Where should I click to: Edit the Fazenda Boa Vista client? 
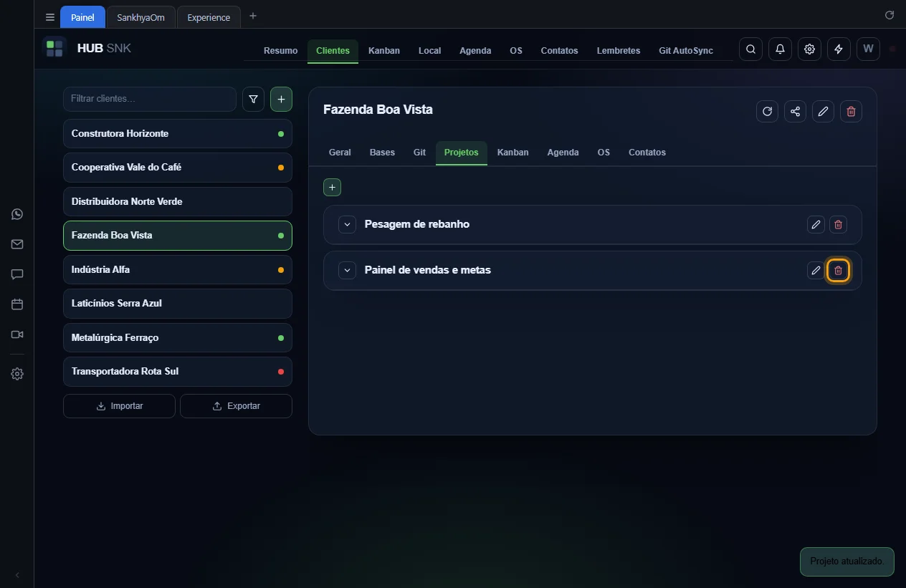point(823,111)
